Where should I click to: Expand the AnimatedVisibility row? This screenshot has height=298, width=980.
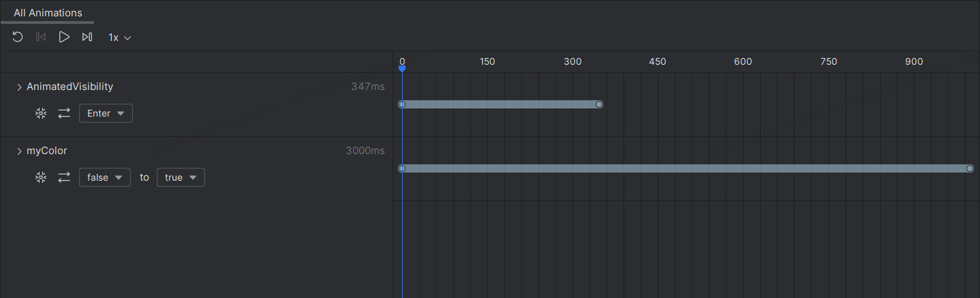click(19, 87)
